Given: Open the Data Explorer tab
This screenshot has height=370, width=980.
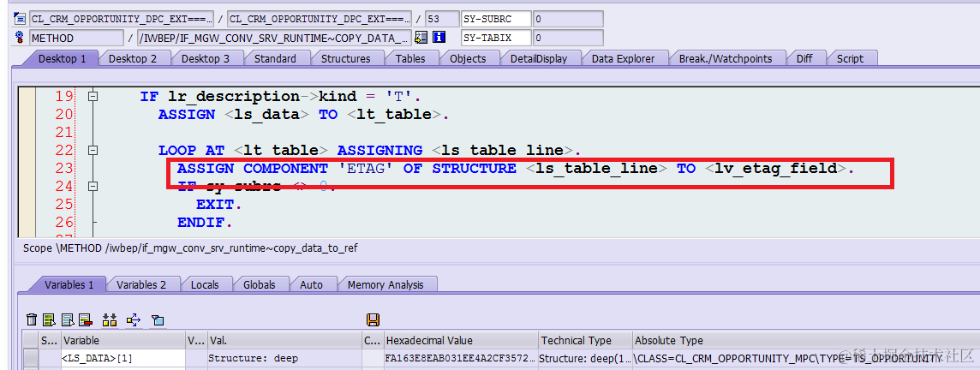Looking at the screenshot, I should 623,58.
